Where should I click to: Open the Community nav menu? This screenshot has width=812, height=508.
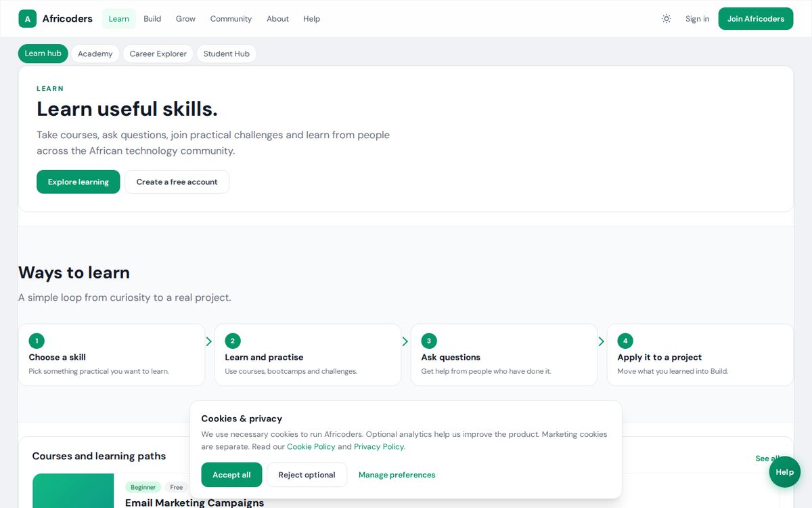click(231, 19)
